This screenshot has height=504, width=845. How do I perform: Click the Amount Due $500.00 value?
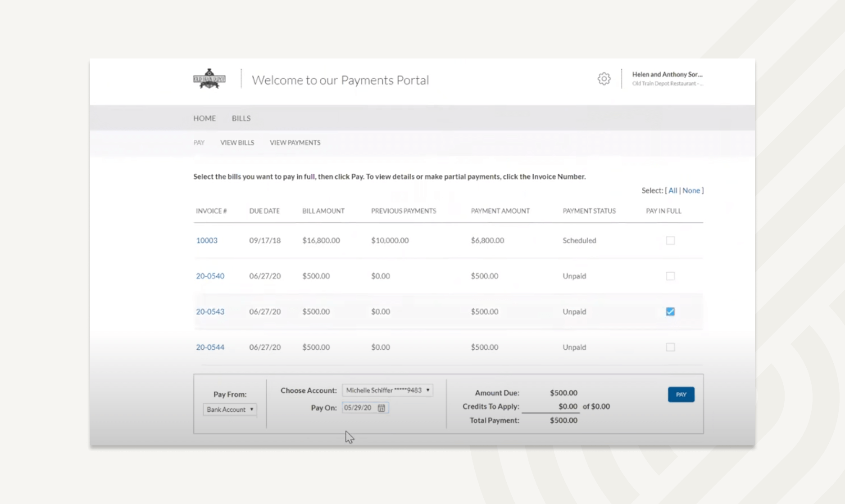coord(563,393)
